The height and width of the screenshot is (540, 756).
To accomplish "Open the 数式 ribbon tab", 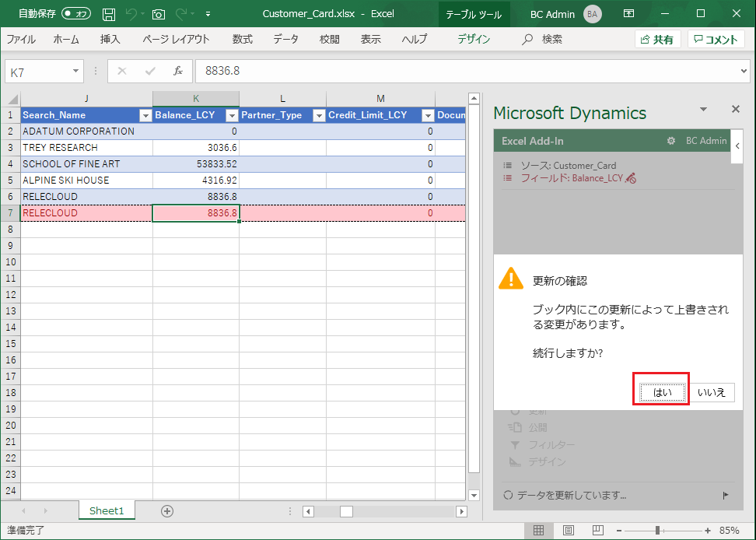I will tap(243, 40).
